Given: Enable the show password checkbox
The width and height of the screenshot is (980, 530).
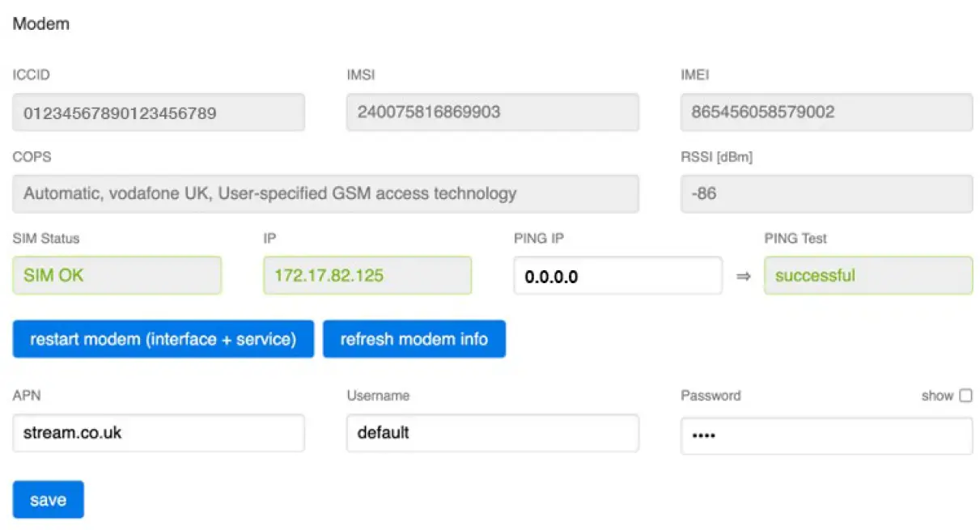Looking at the screenshot, I should tap(965, 396).
